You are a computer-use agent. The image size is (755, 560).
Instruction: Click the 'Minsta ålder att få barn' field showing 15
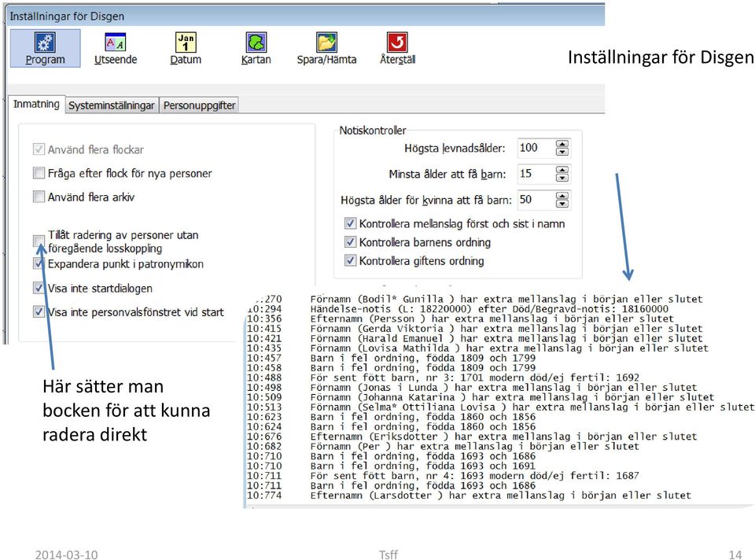pos(536,174)
